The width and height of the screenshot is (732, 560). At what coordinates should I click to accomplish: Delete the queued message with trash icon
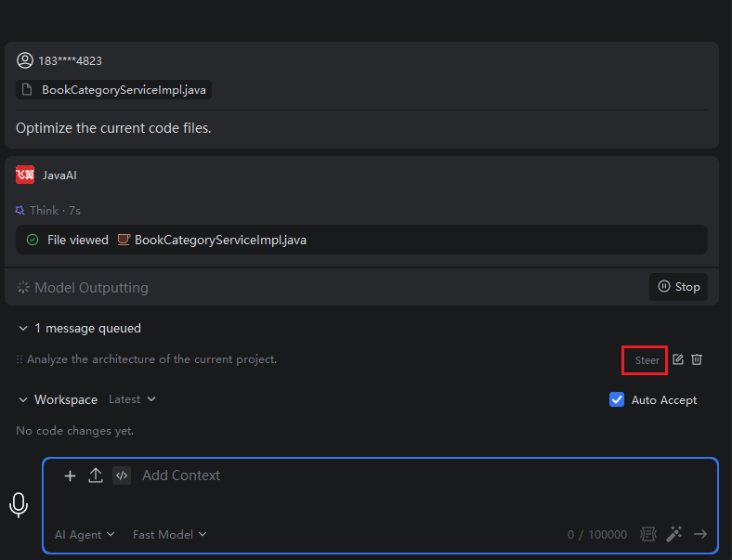[x=697, y=359]
